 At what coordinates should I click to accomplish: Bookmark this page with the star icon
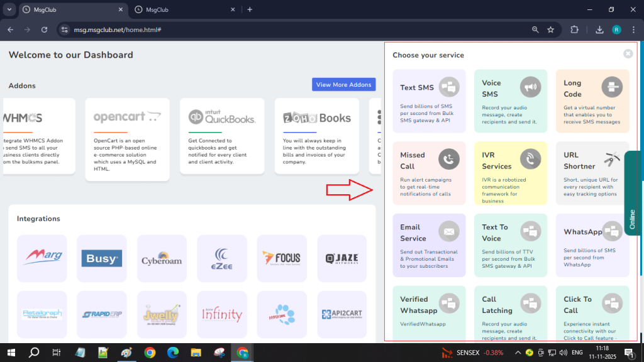pyautogui.click(x=550, y=30)
